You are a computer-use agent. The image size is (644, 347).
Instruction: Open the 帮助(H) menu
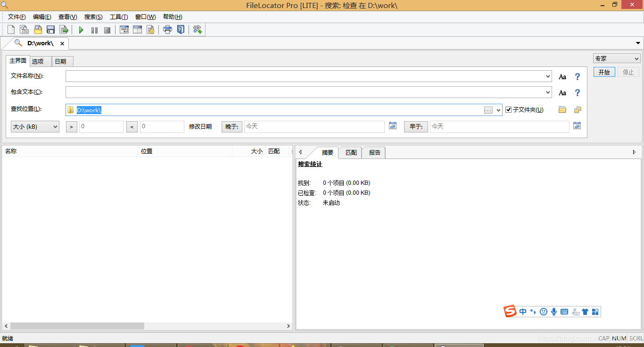(173, 17)
